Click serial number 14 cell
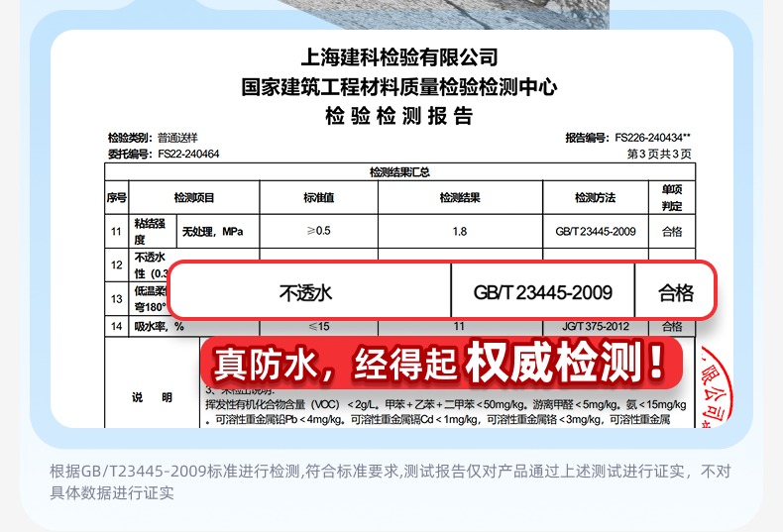This screenshot has width=783, height=532. point(116,326)
